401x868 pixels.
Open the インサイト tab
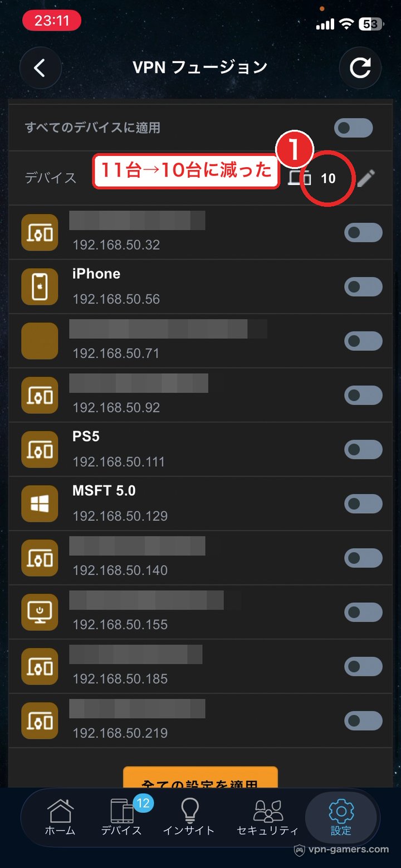(189, 817)
